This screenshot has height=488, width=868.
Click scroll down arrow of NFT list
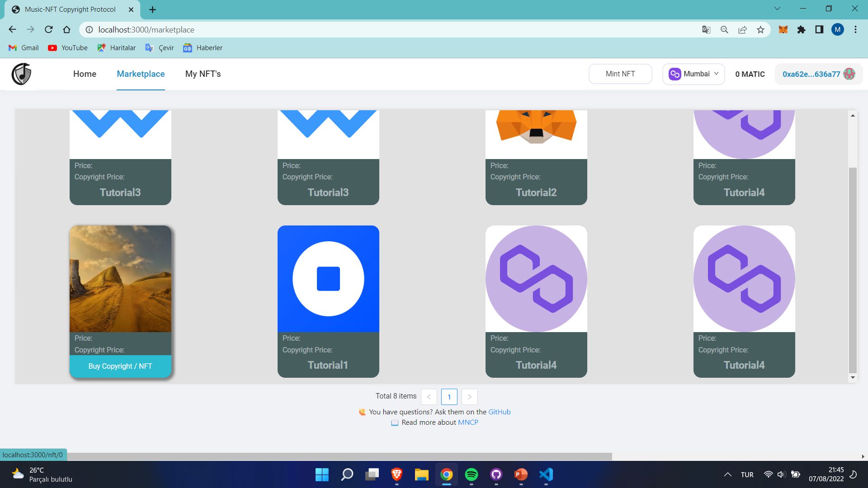[x=853, y=377]
